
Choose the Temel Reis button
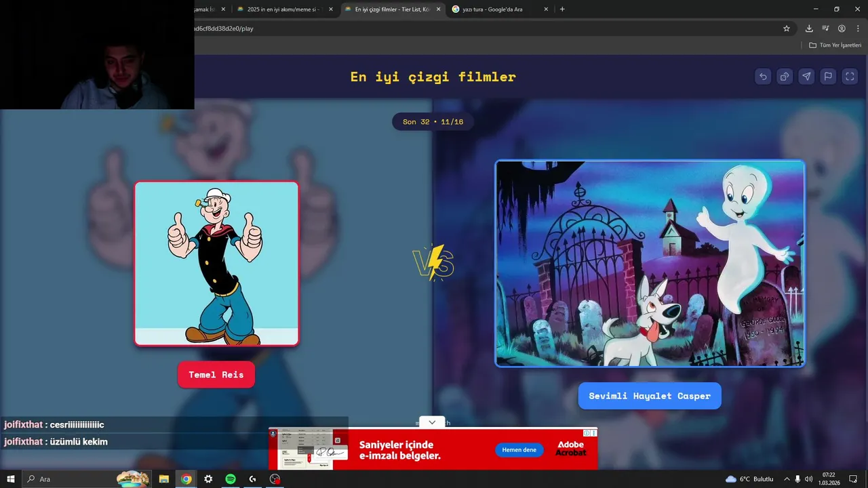tap(216, 375)
